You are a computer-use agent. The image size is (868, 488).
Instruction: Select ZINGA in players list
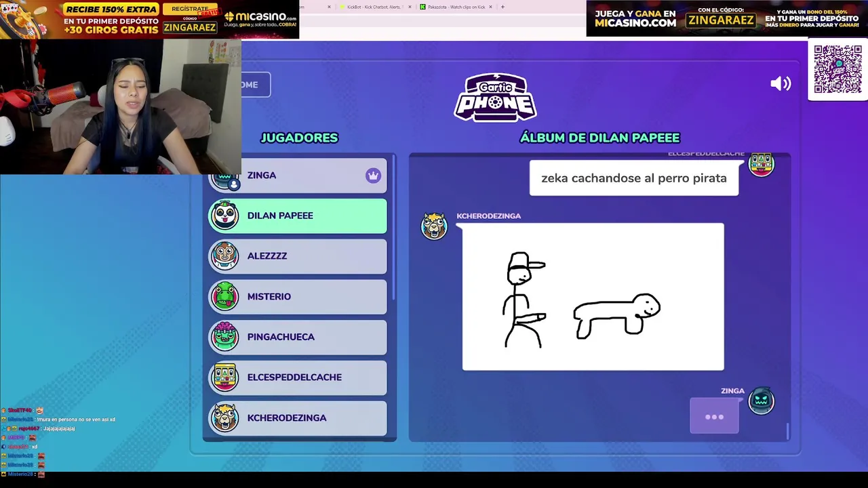298,176
